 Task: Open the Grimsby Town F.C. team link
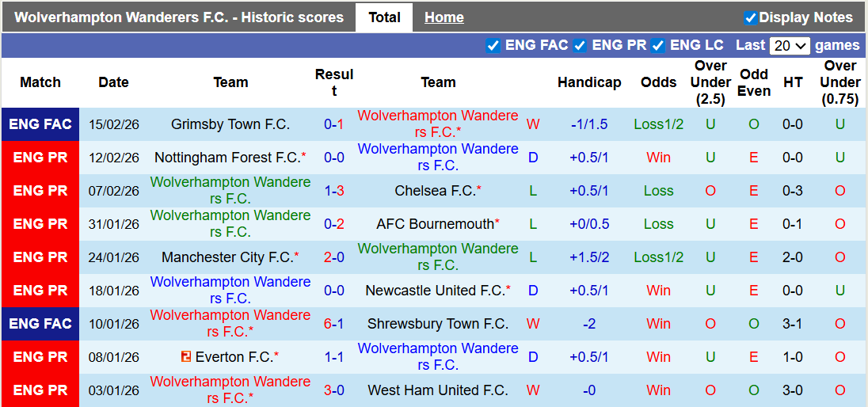(x=230, y=124)
